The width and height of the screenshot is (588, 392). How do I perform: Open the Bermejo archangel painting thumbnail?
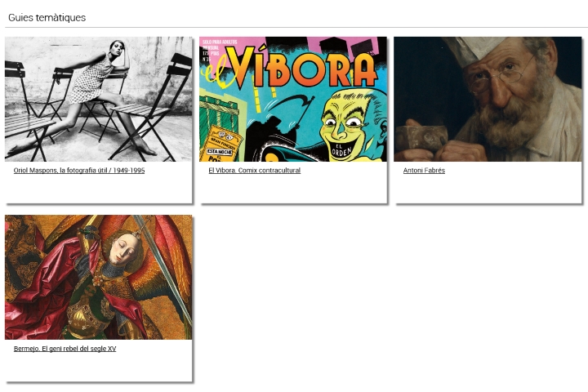98,277
